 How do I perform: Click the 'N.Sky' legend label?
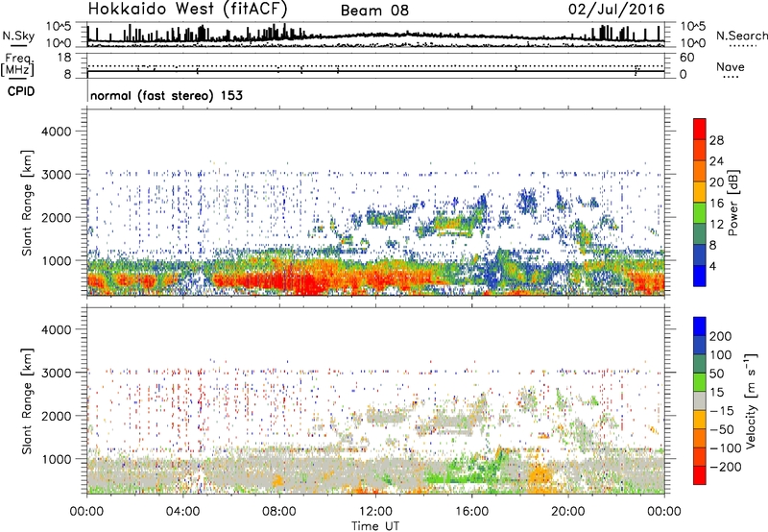tap(18, 36)
